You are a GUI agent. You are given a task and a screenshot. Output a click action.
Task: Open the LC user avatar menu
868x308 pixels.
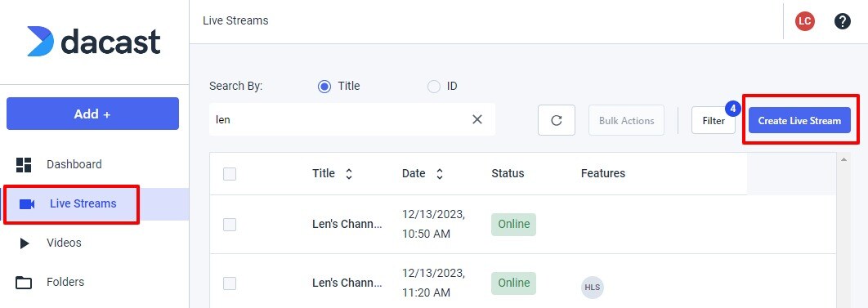pyautogui.click(x=805, y=21)
